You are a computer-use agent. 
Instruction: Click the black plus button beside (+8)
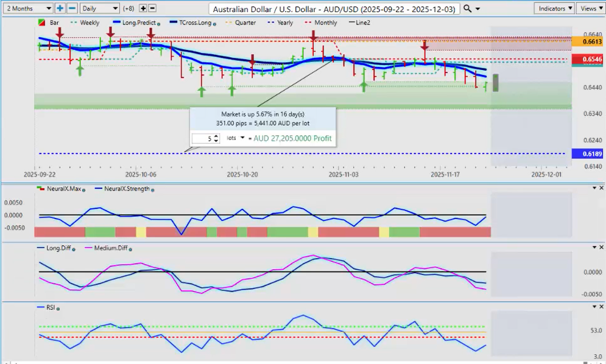(143, 9)
